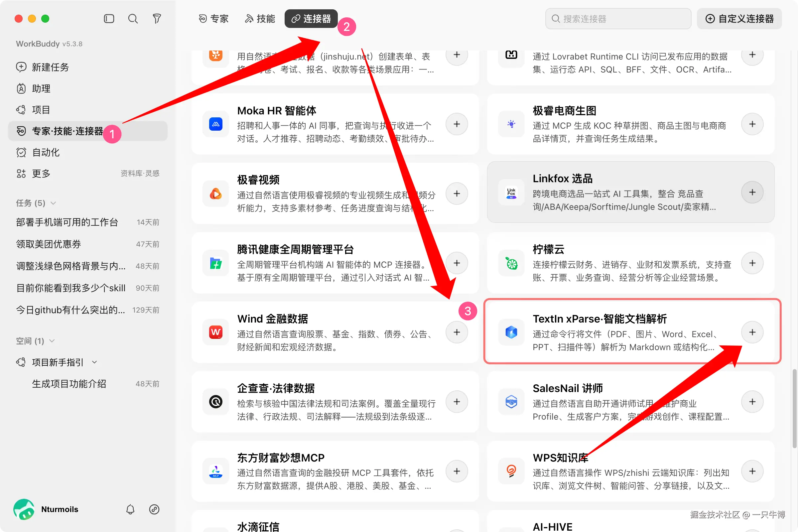Click the 资料库·灵感 label
Image resolution: width=798 pixels, height=532 pixels.
(x=140, y=174)
